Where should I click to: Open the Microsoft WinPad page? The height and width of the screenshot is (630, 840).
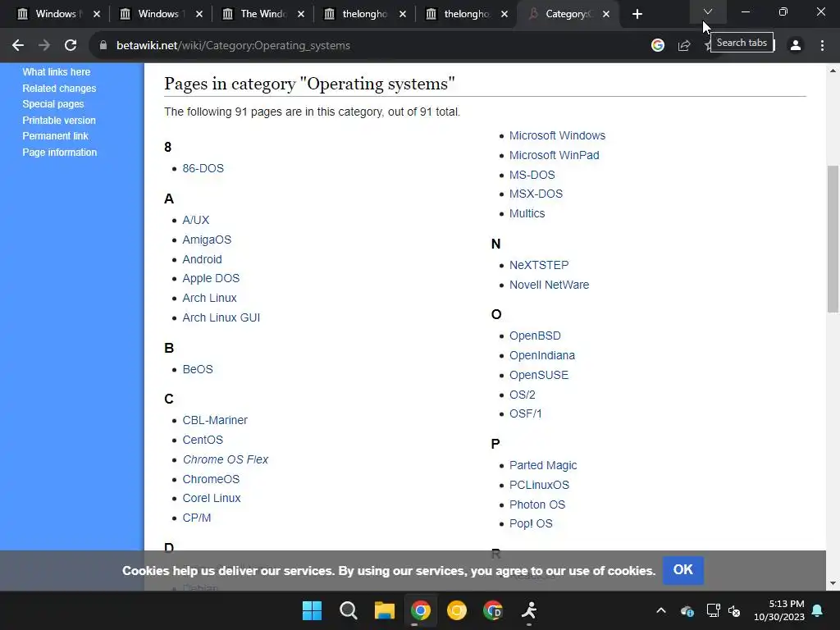pyautogui.click(x=554, y=155)
